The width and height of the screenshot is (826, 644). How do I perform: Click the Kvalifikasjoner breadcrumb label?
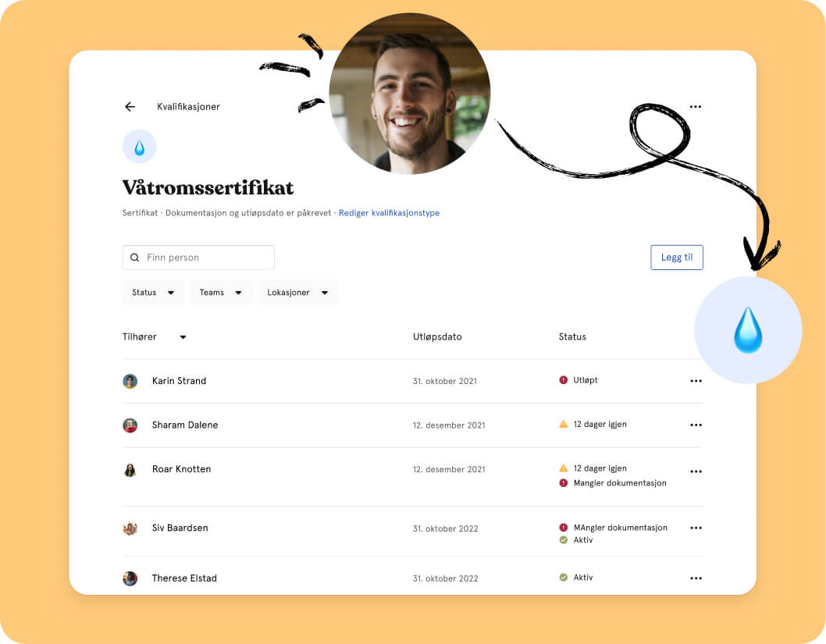pos(188,107)
